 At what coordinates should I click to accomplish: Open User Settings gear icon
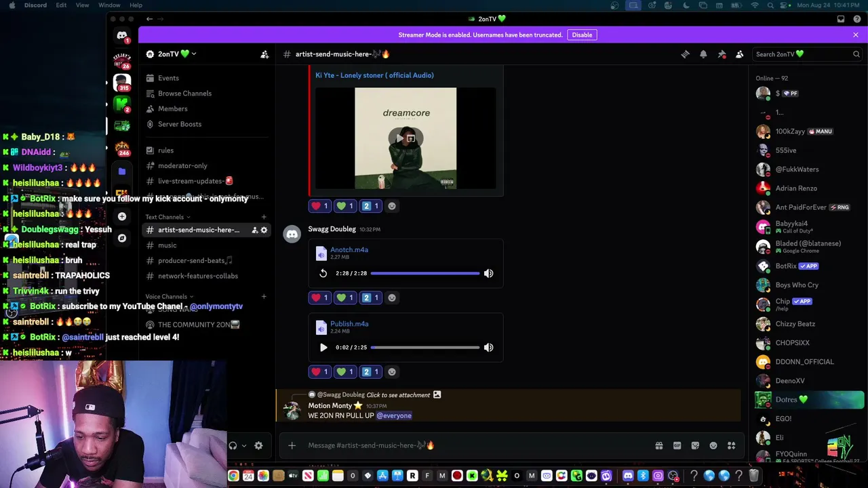pos(258,445)
